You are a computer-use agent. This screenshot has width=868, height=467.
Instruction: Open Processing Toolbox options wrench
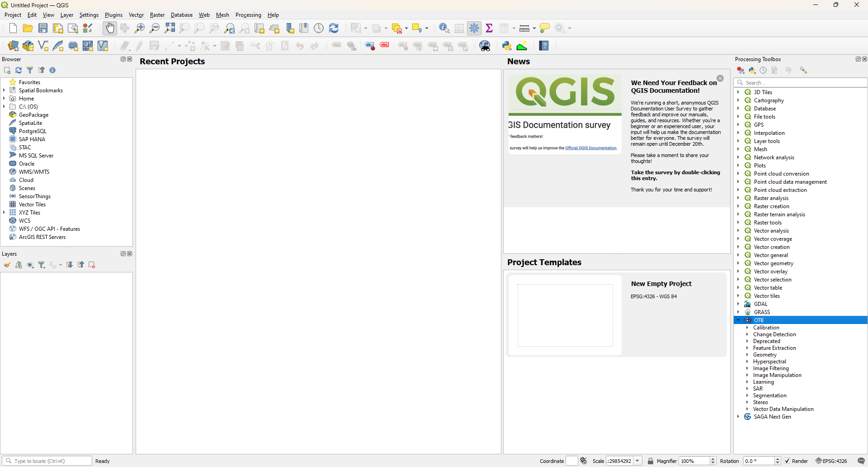[x=803, y=70]
